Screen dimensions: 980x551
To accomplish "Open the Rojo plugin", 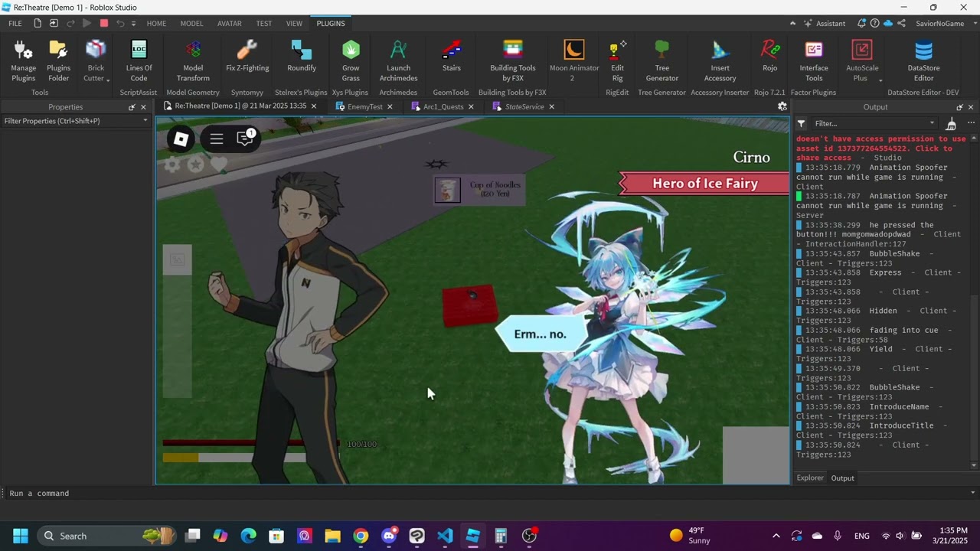I will point(769,56).
